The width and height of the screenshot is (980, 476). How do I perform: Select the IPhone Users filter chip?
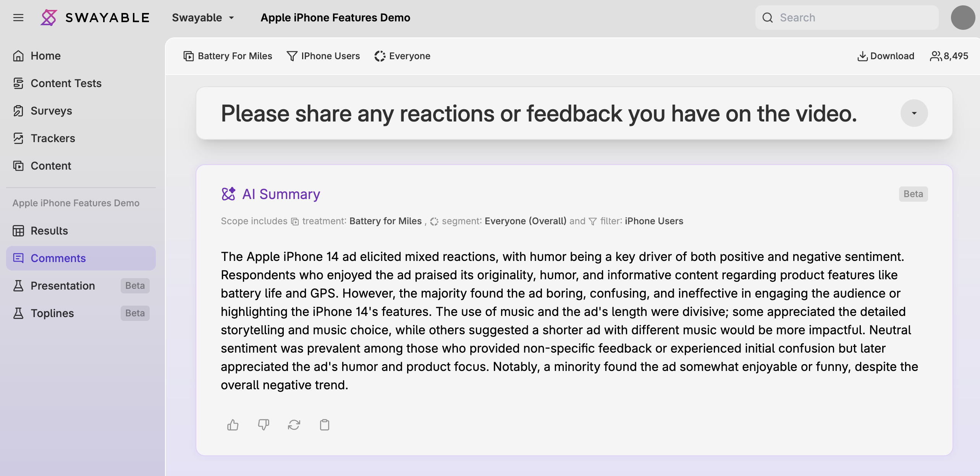click(323, 56)
